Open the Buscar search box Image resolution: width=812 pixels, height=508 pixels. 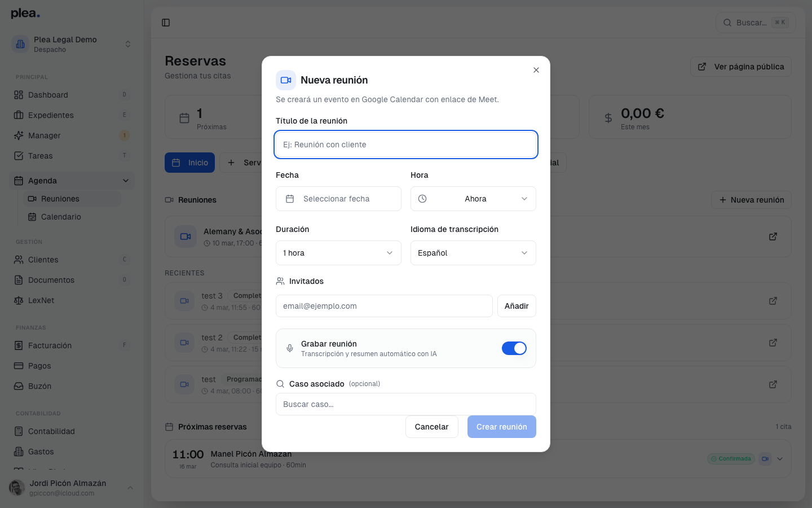[756, 23]
